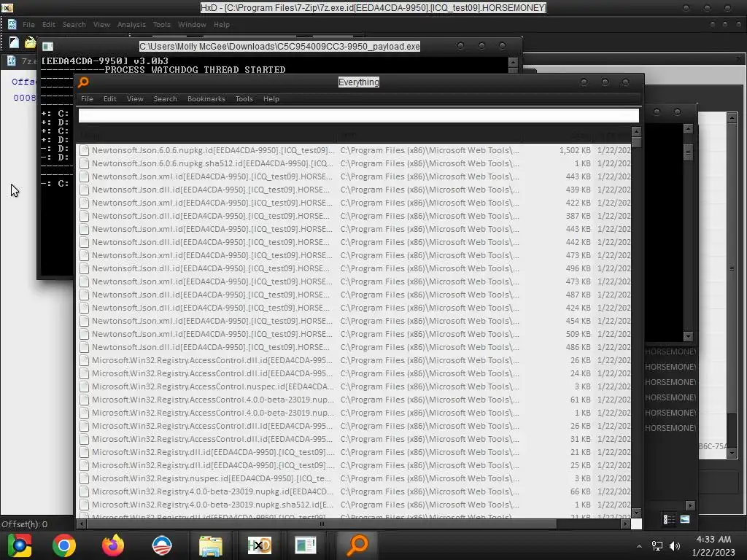Select Microsoft.Win32.Registry.4.0.0-beta-23019.nupkg.sha512 row
Image resolution: width=747 pixels, height=560 pixels.
tap(355, 505)
